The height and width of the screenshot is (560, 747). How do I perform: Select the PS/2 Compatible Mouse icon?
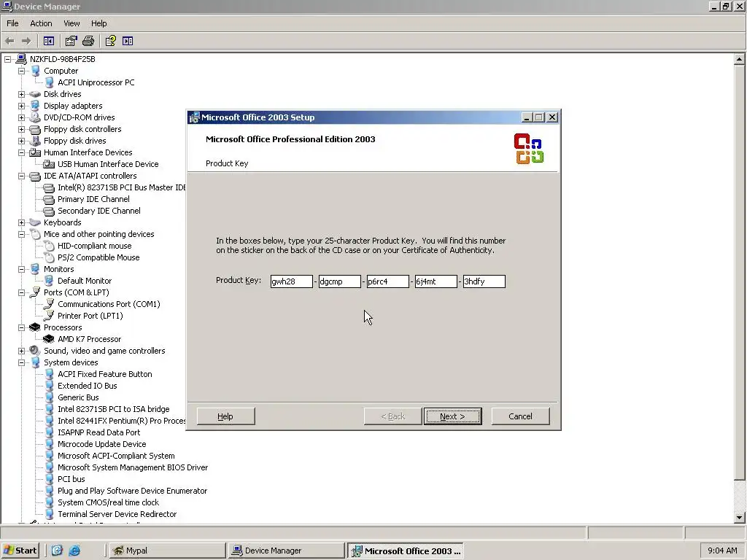(49, 257)
